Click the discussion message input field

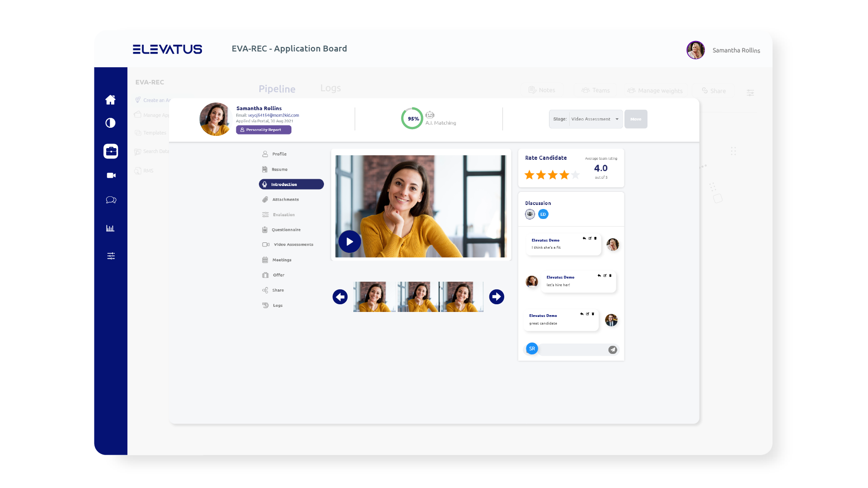click(x=572, y=349)
